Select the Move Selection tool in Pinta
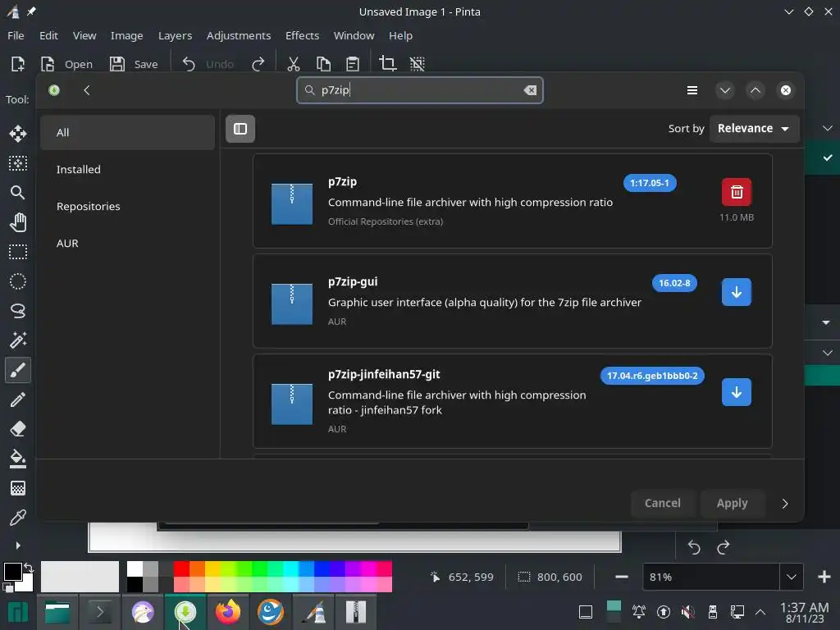840x630 pixels. [18, 163]
